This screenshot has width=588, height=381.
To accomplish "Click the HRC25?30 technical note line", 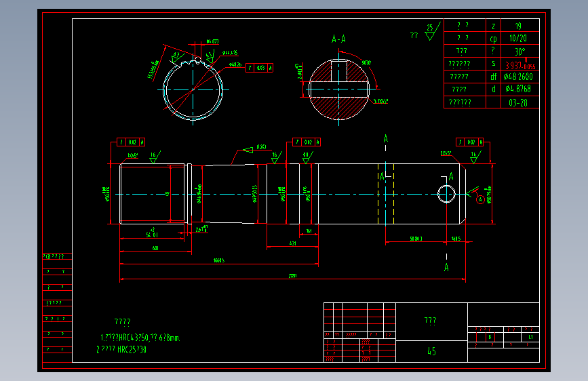I will [x=121, y=350].
